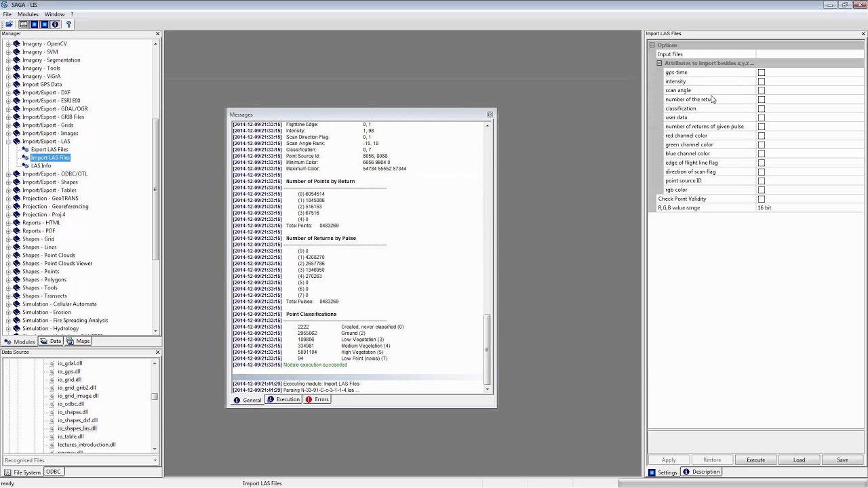
Task: Click the Execute button
Action: (755, 460)
